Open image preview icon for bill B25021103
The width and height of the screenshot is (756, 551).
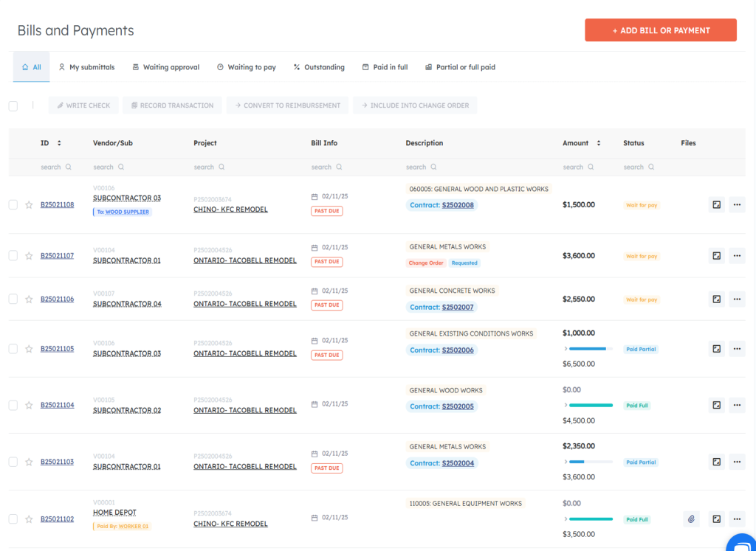pyautogui.click(x=716, y=462)
